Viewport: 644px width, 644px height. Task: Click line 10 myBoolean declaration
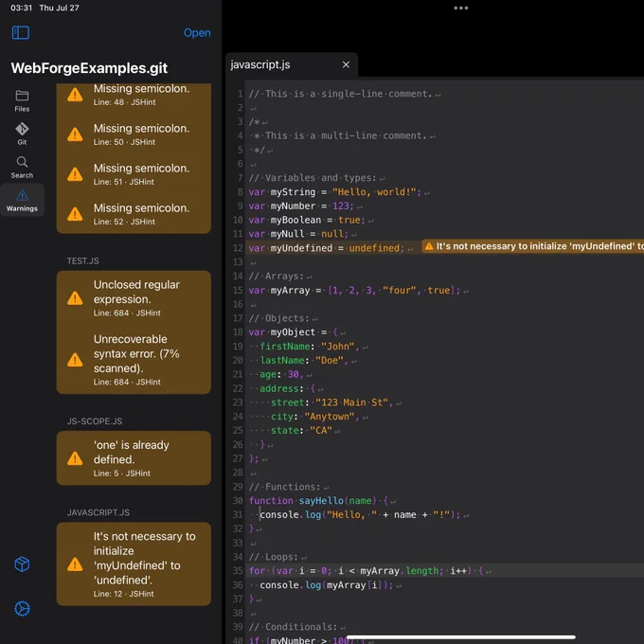307,220
